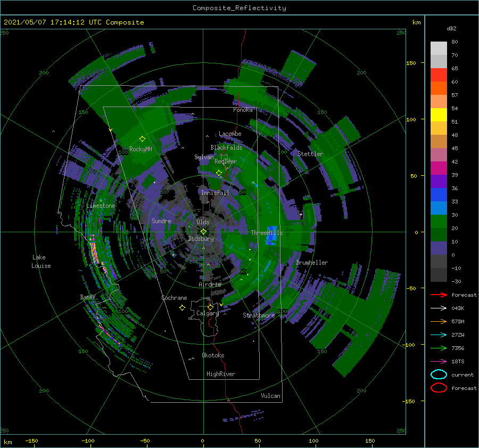The image size is (479, 448).
Task: Click the Stettler city label
Action: [x=310, y=154]
